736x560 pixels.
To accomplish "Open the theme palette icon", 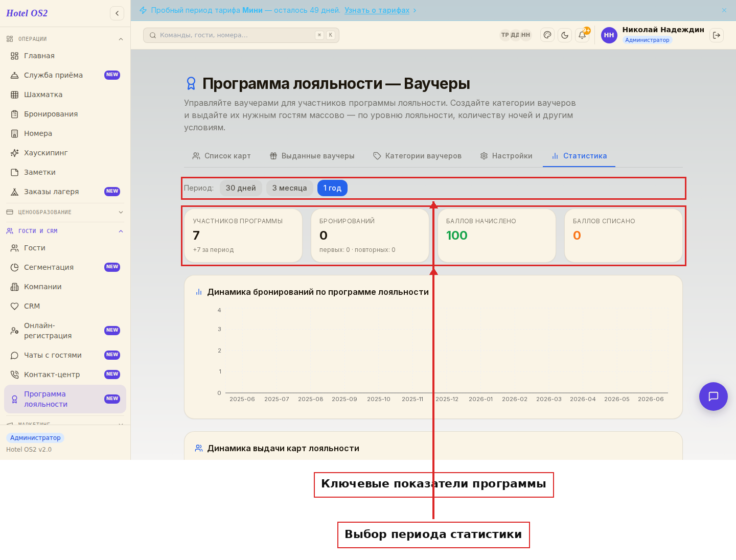I will click(x=547, y=35).
